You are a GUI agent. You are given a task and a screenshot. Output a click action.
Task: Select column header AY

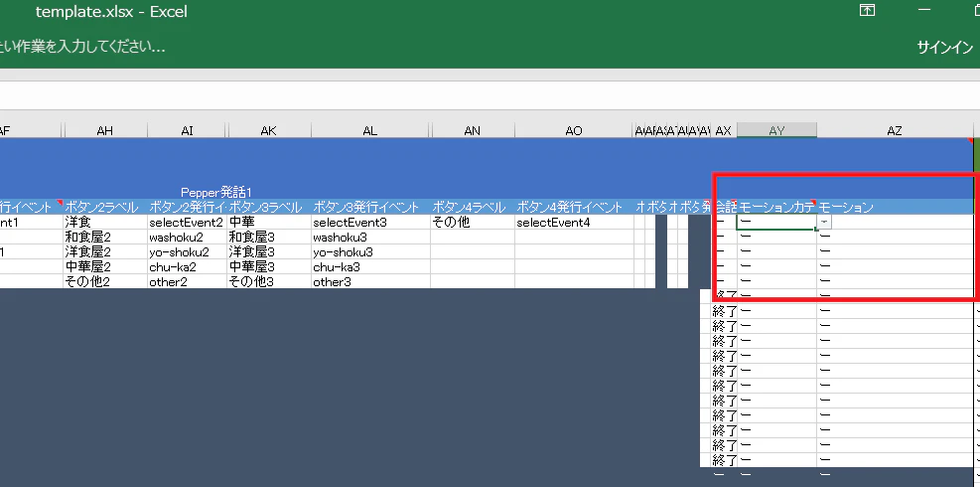tap(776, 130)
